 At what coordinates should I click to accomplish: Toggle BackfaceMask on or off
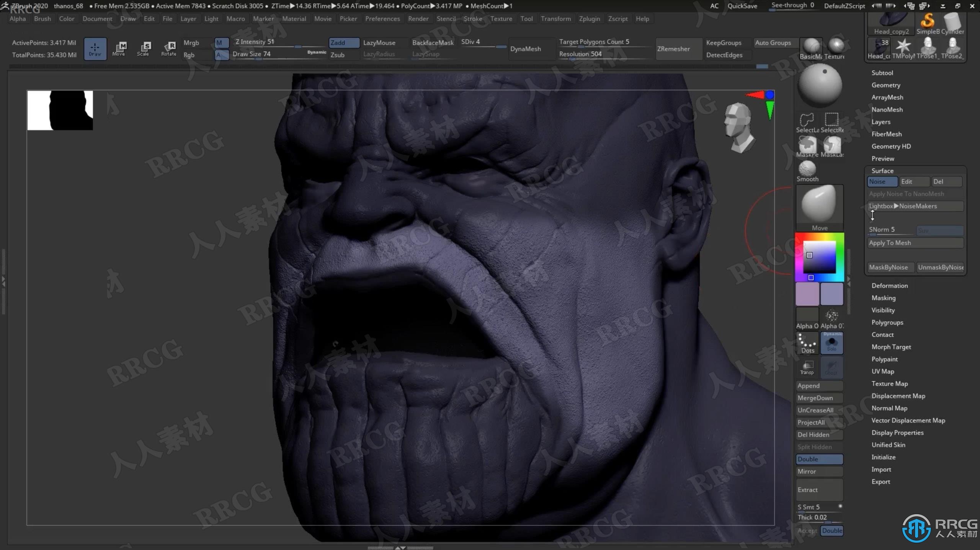coord(431,42)
